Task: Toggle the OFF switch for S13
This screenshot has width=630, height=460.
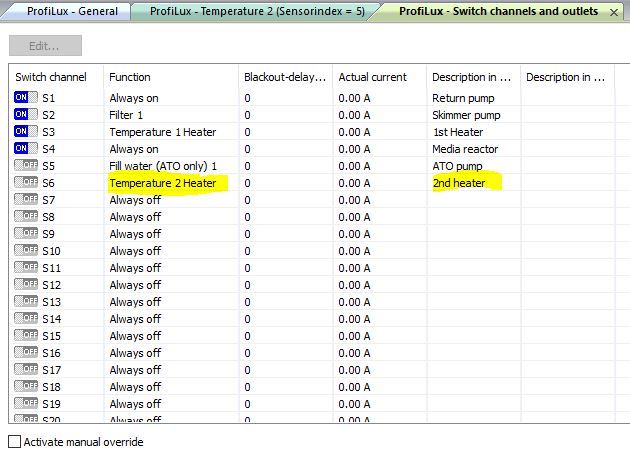Action: coord(26,301)
